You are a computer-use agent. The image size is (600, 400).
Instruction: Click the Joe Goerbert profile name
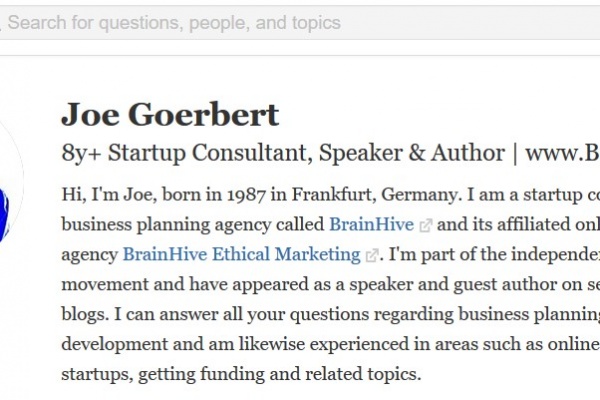(x=170, y=115)
